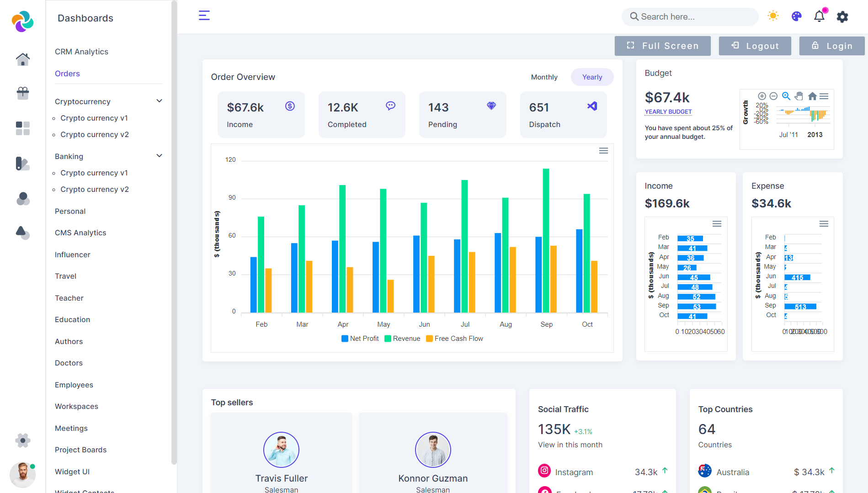868x493 pixels.
Task: Click the app logo in the sidebar
Action: pos(22,21)
